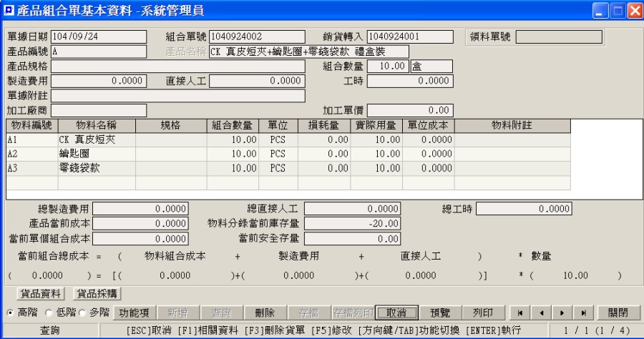
Task: Jump to first record navigation icon
Action: [520, 313]
